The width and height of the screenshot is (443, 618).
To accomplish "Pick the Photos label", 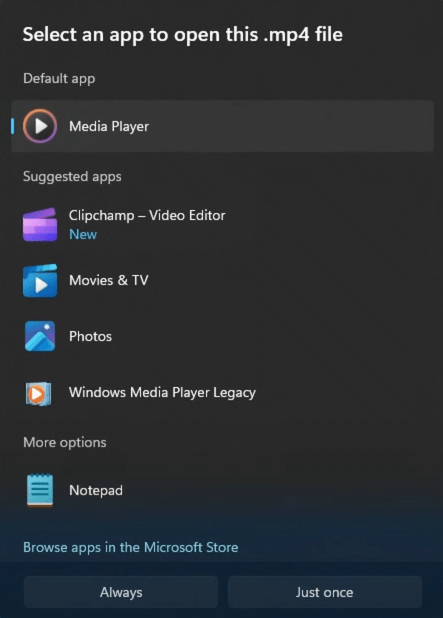I will pos(90,336).
